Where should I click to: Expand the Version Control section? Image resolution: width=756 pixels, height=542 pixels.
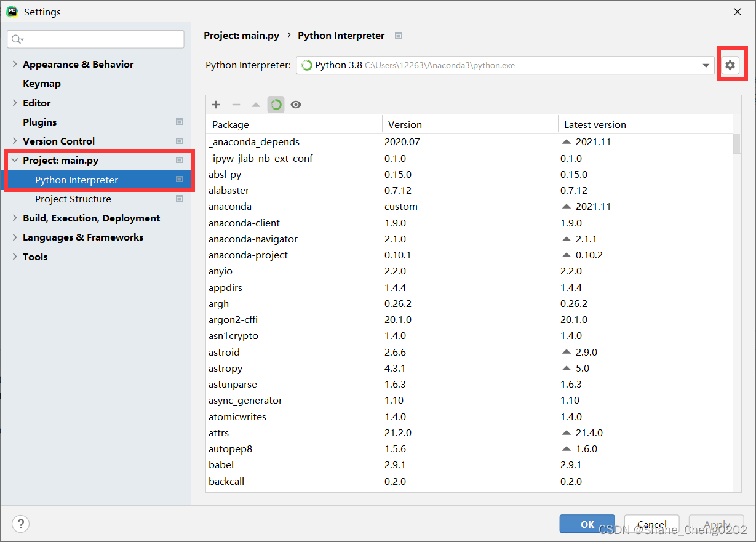pyautogui.click(x=15, y=141)
